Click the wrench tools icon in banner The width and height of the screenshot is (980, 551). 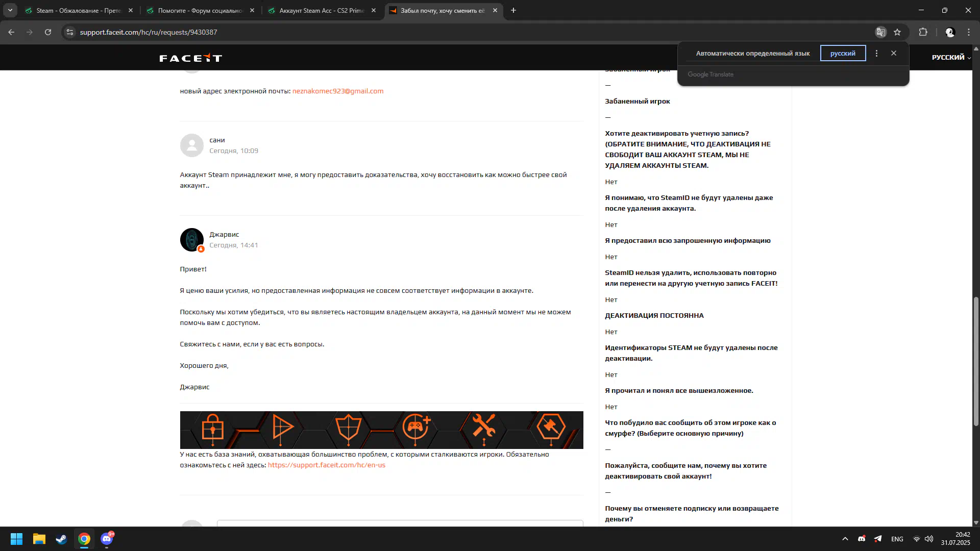[x=484, y=427]
